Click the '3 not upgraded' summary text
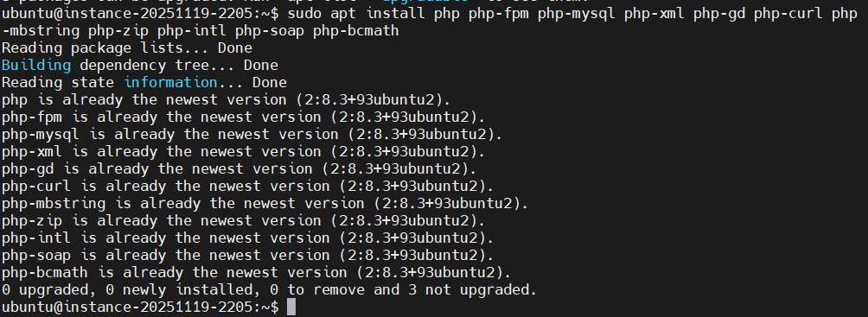Viewport: 868px width, 317px height. (x=469, y=289)
